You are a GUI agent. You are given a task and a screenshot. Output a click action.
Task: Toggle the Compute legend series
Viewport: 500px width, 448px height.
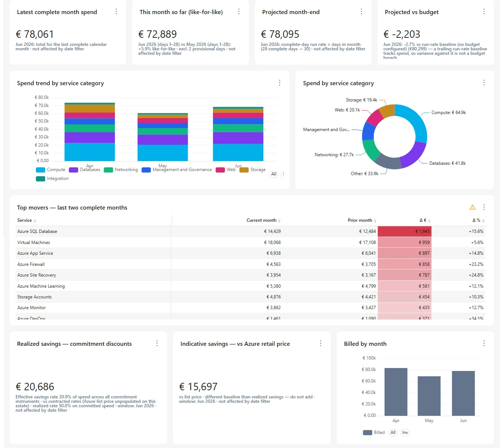[x=51, y=170]
